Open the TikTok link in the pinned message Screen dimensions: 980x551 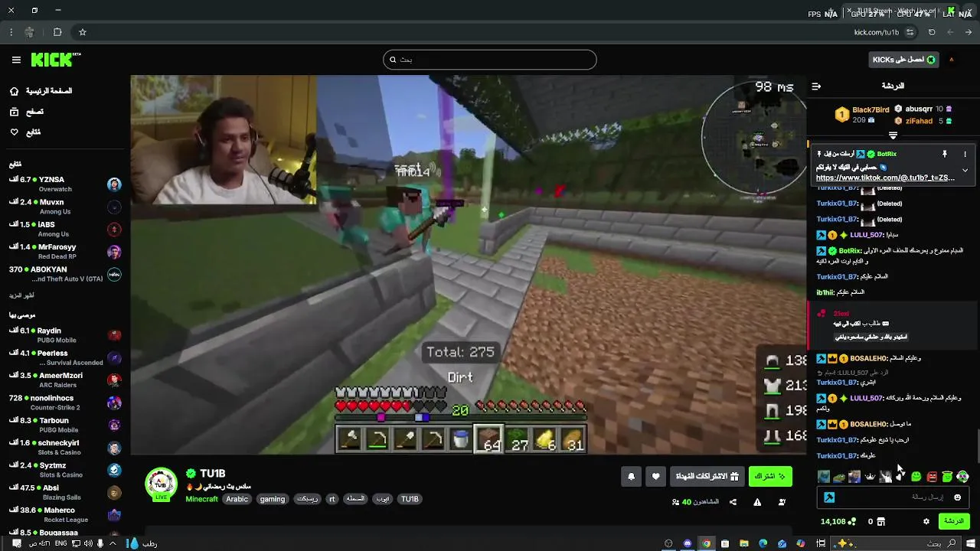pyautogui.click(x=885, y=178)
